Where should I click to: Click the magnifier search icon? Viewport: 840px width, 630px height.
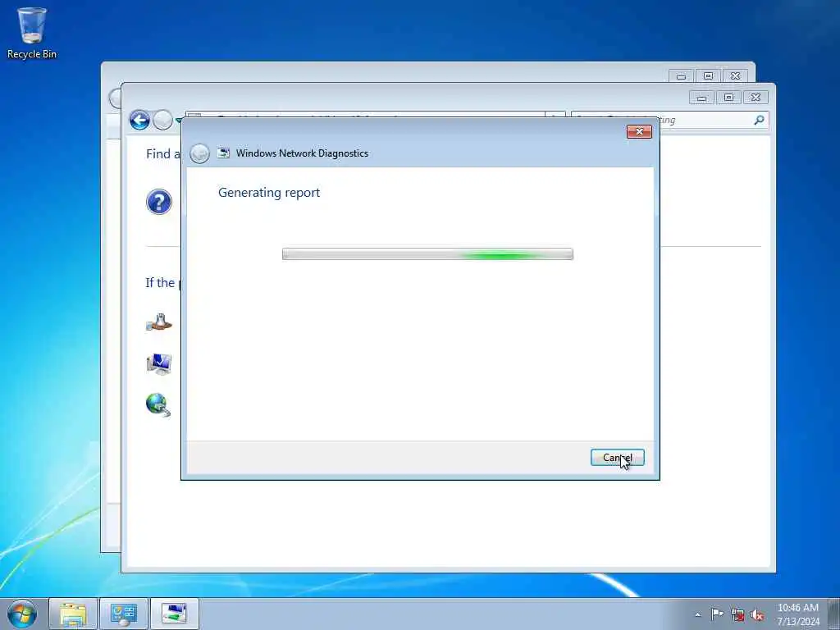pyautogui.click(x=759, y=121)
